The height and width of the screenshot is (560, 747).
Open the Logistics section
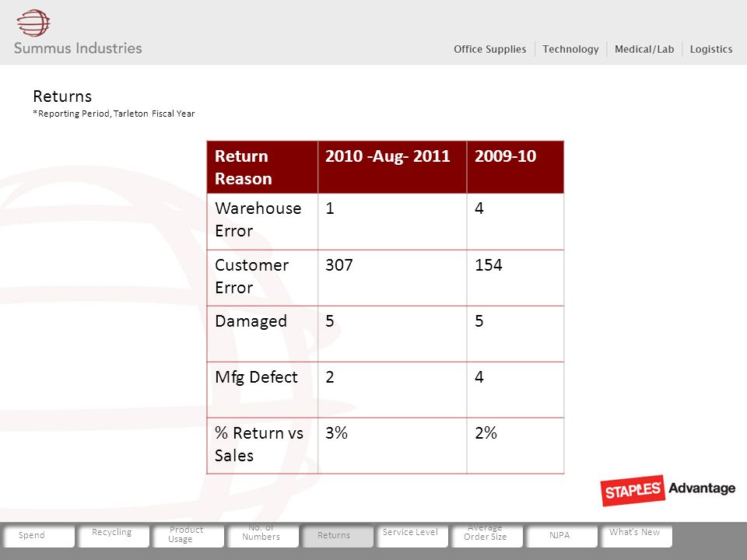pyautogui.click(x=710, y=49)
